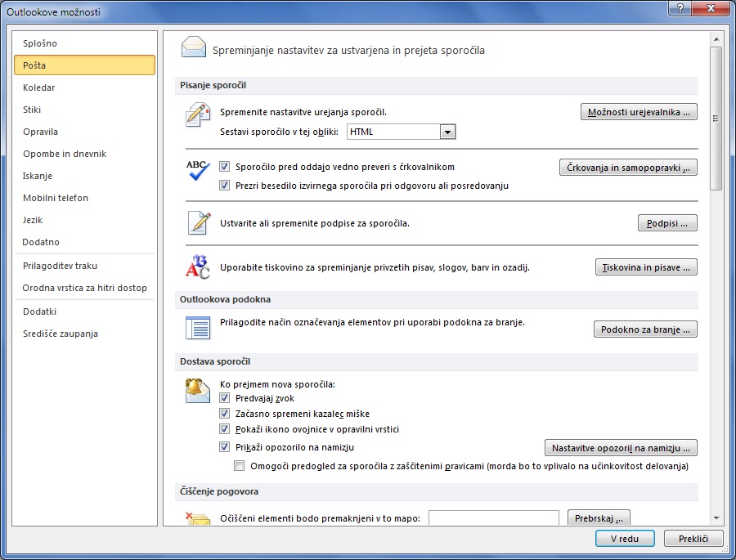The height and width of the screenshot is (560, 736).
Task: Confirm with the V redu button
Action: pos(625,539)
